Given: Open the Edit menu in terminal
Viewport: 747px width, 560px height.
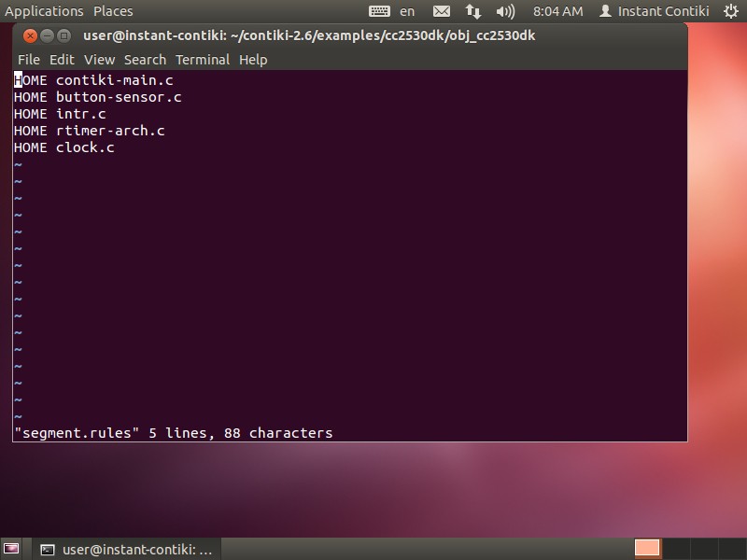Looking at the screenshot, I should (62, 60).
